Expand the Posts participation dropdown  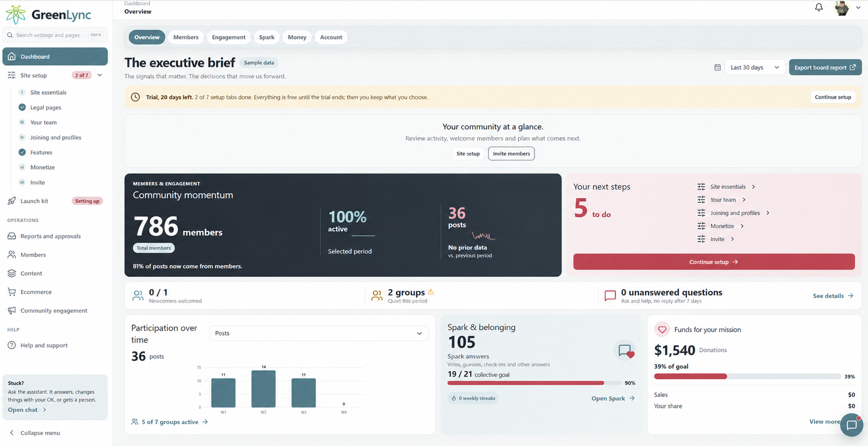point(319,333)
